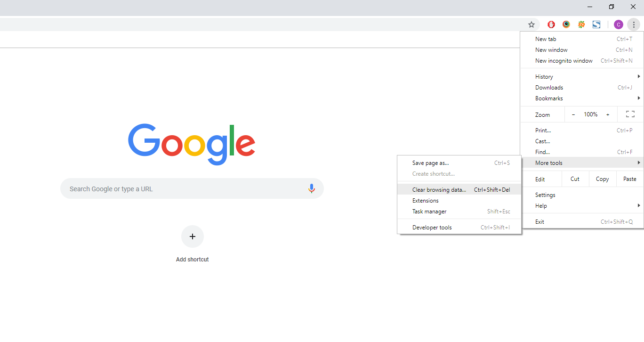Click Copy in the Edit row

[602, 179]
